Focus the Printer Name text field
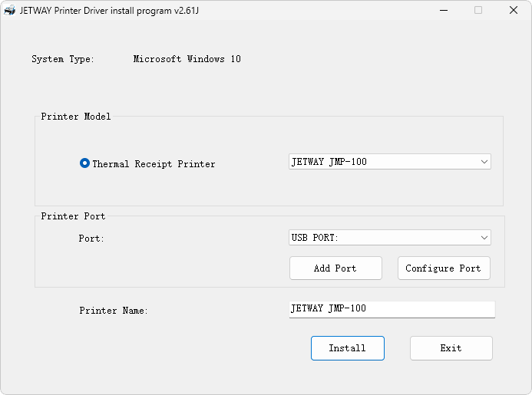Viewport: 532px width, 395px height. tap(392, 309)
